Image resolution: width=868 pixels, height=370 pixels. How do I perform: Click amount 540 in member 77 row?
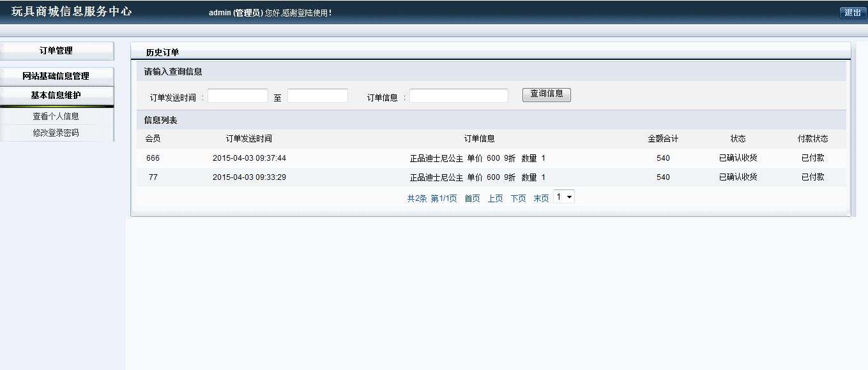(663, 177)
